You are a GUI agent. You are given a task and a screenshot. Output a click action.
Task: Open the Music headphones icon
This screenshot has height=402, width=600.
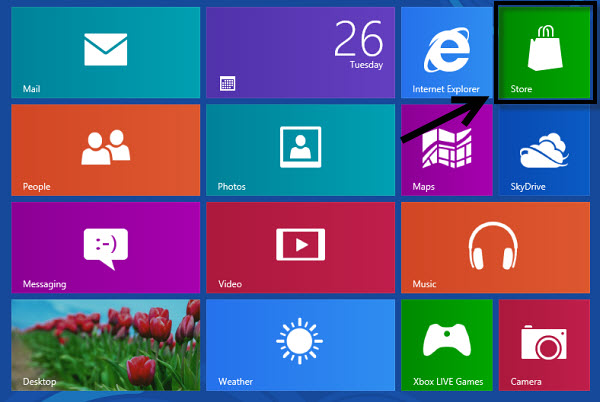point(495,243)
